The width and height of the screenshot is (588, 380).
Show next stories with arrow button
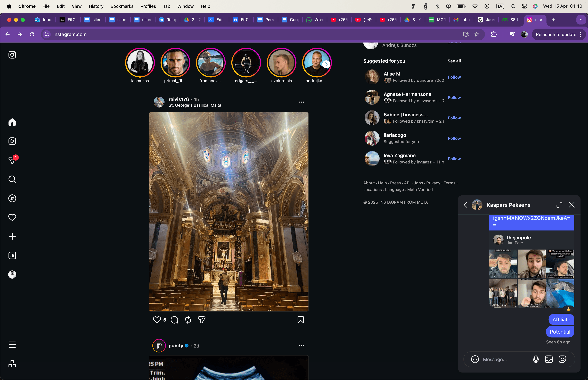326,64
